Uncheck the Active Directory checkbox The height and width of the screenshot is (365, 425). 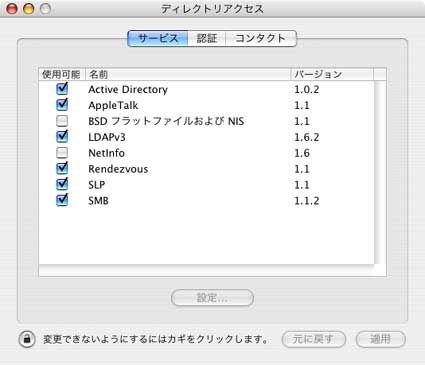62,89
